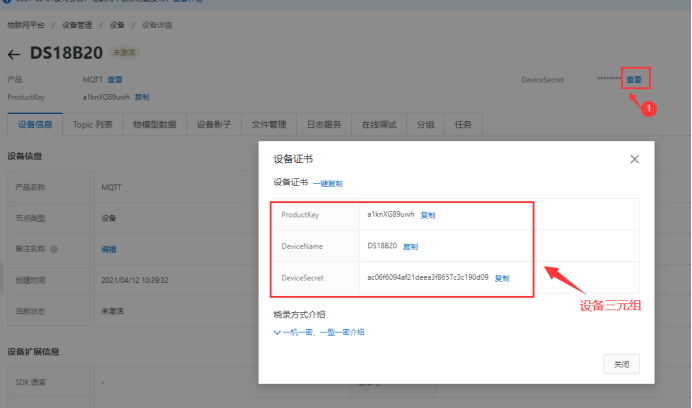Image resolution: width=692 pixels, height=408 pixels.
Task: Click the 未激活 status badge
Action: [124, 52]
